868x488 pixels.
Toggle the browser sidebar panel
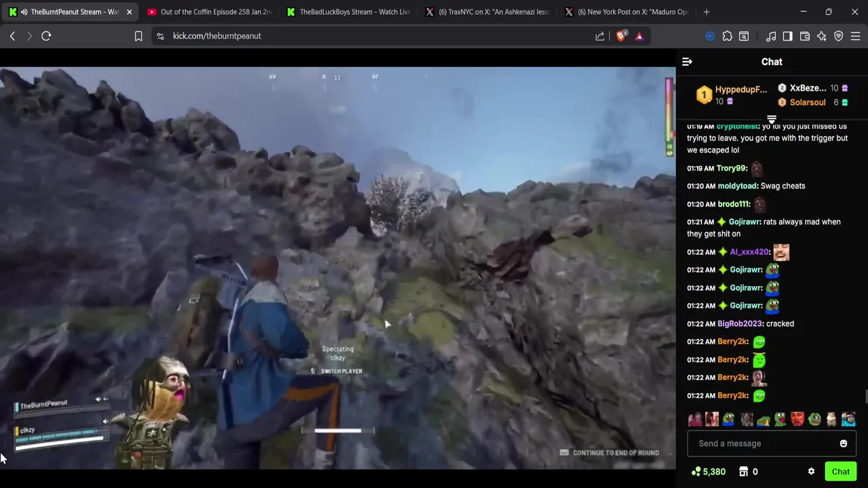787,36
